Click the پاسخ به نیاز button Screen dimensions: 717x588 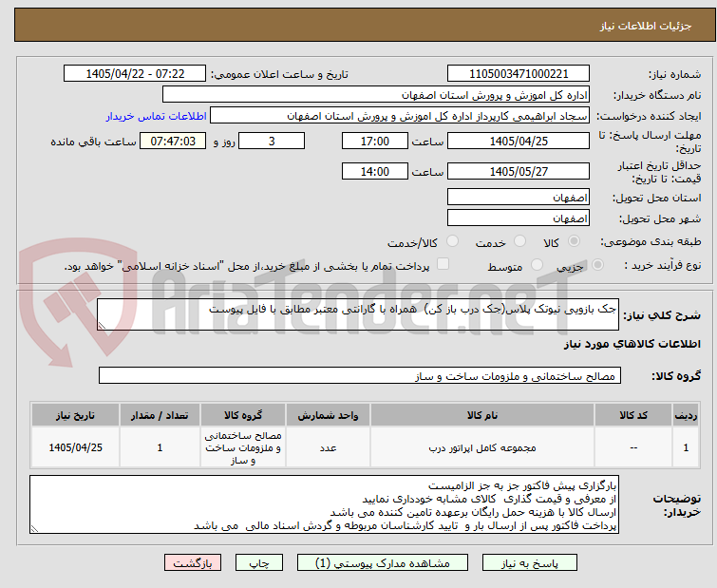click(x=530, y=563)
